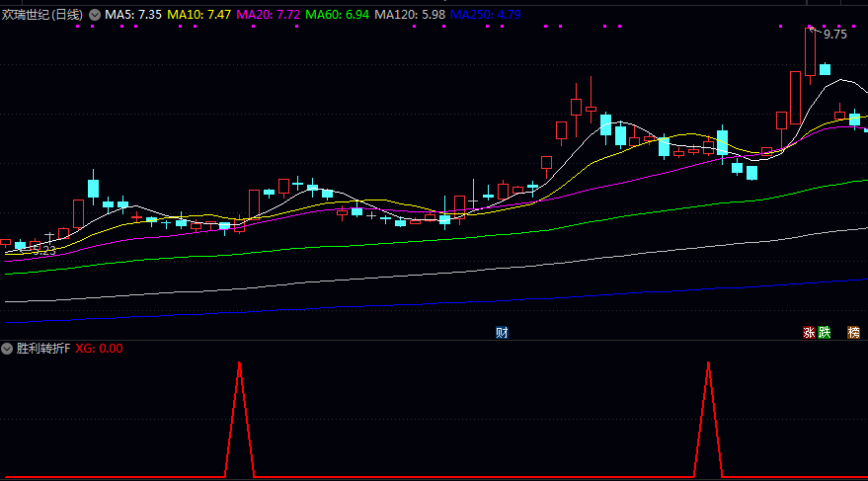Click the second red signal spike peak
The height and width of the screenshot is (481, 868).
[x=708, y=364]
